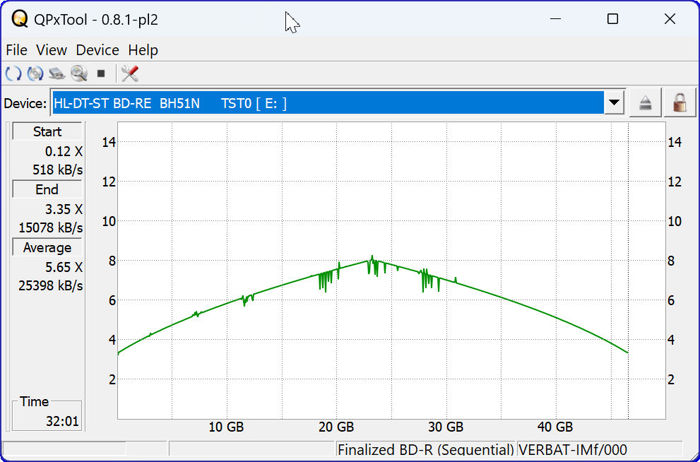Open the View menu
This screenshot has width=700, height=462.
point(51,50)
